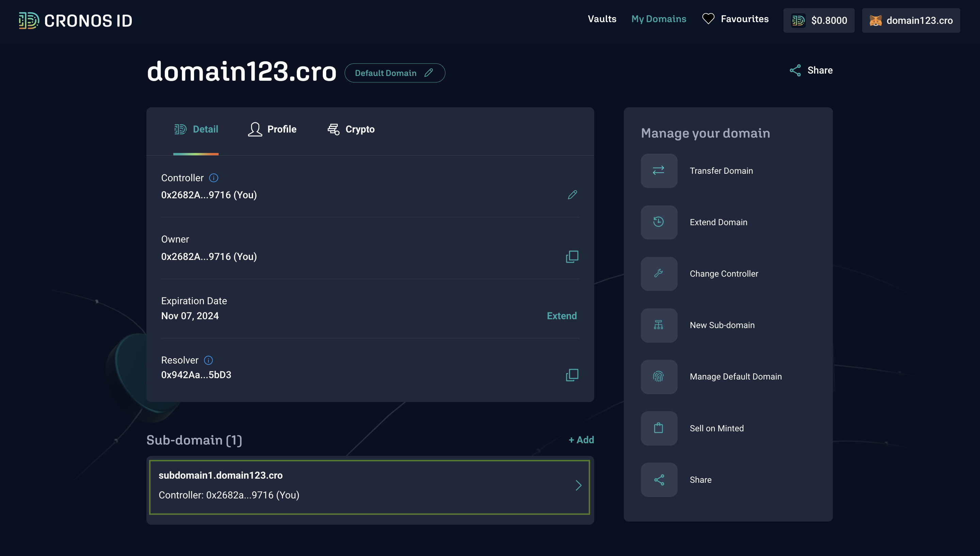Copy the Resolver address

tap(572, 375)
